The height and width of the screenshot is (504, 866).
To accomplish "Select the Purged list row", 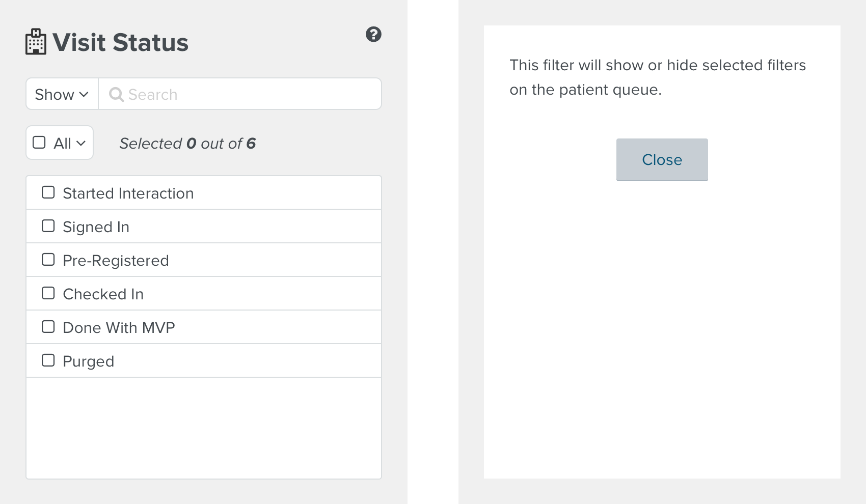I will [204, 361].
